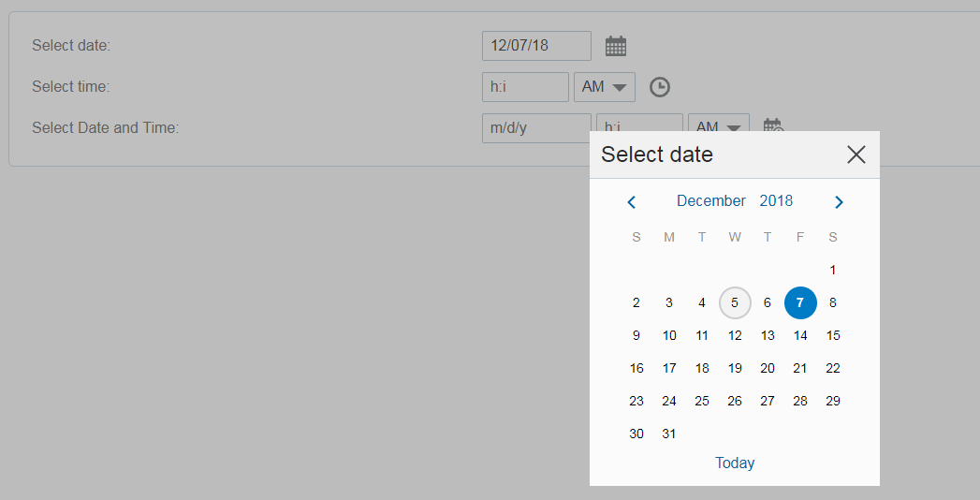Screen dimensions: 980x500
Task: Open the calendar icon beside Select date
Action: click(x=615, y=46)
